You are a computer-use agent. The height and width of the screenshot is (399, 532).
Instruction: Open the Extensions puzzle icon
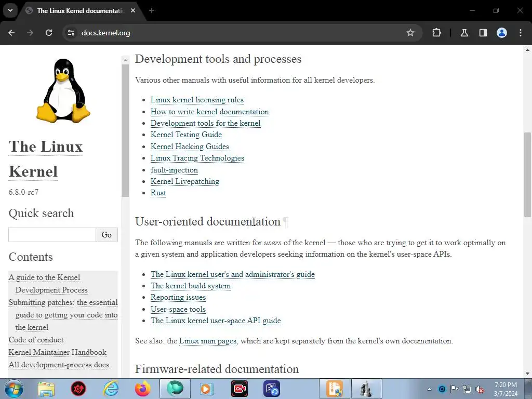pos(436,33)
